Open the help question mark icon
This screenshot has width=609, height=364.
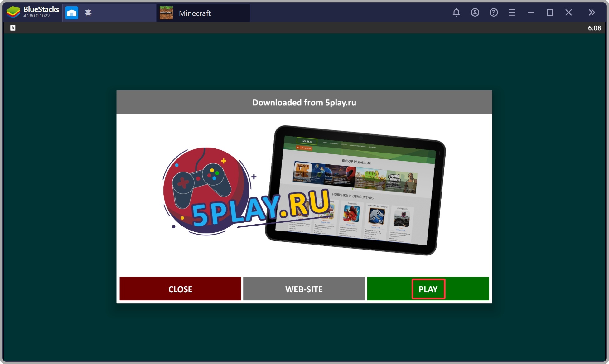(494, 12)
